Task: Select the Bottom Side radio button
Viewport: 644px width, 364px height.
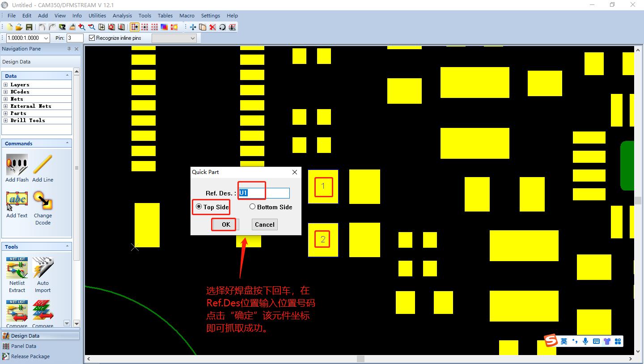Action: pos(253,207)
